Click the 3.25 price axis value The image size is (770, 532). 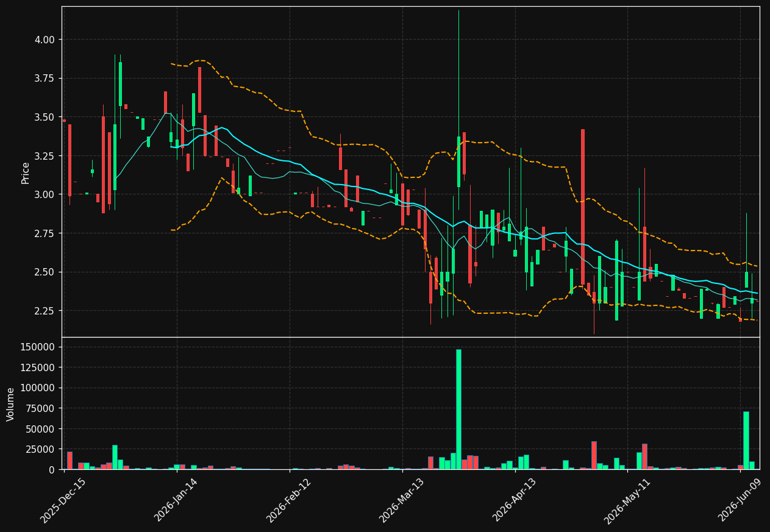coord(45,156)
